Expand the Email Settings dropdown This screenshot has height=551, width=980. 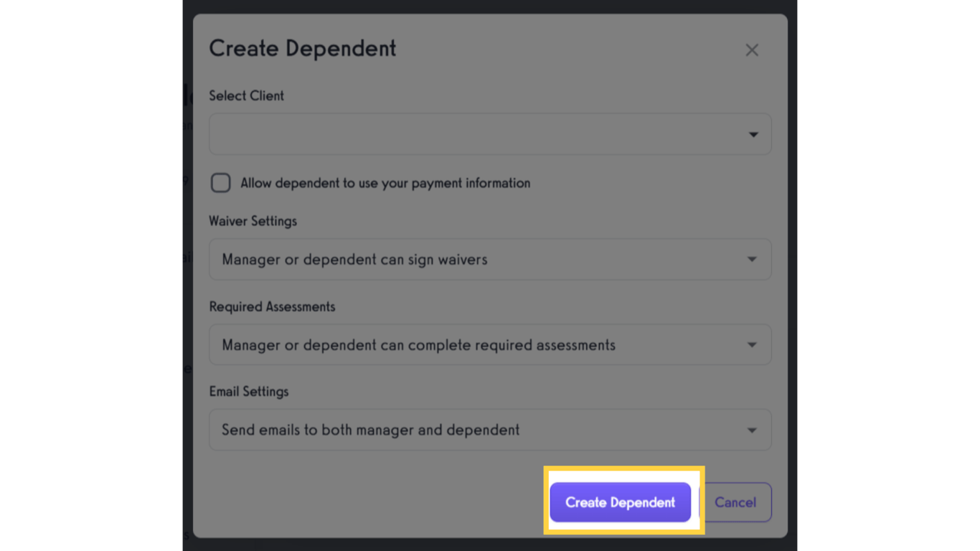(x=490, y=430)
